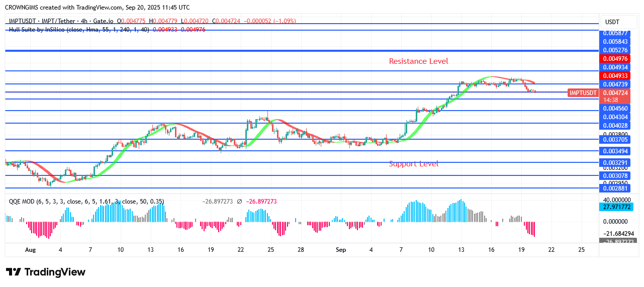The image size is (644, 287).
Task: Click the 0.004934 price level label
Action: [x=615, y=67]
